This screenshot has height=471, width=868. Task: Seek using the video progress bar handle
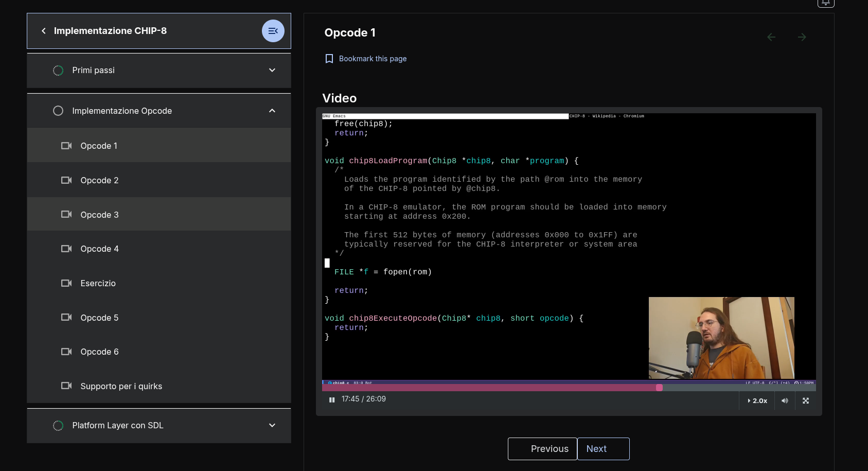click(659, 388)
